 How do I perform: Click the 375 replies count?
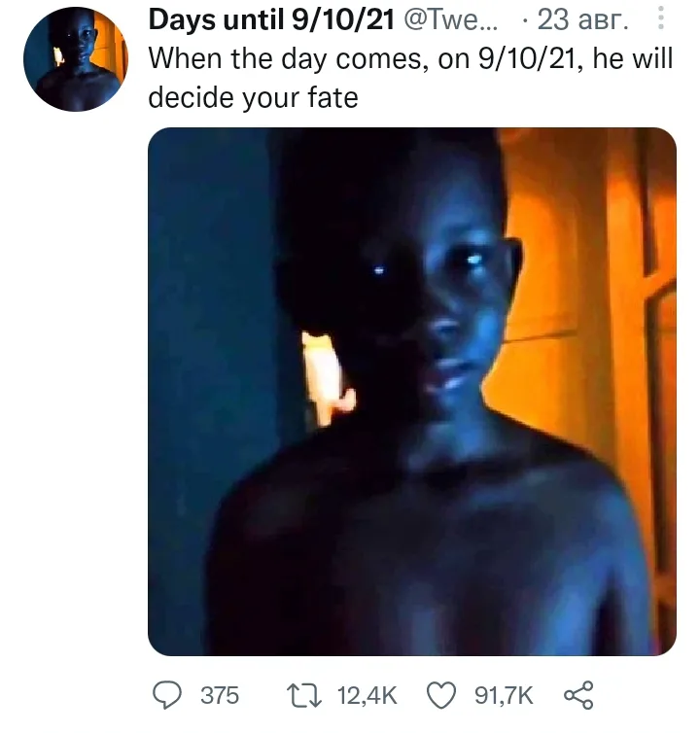click(220, 695)
